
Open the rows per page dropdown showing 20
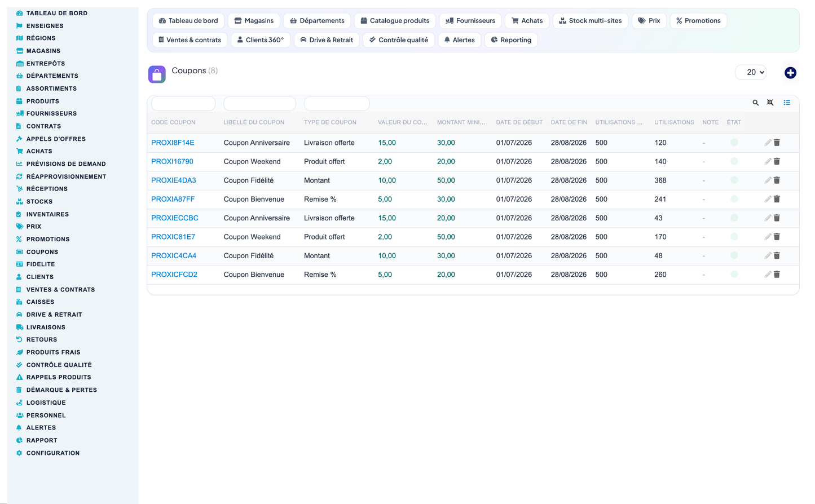click(x=751, y=72)
